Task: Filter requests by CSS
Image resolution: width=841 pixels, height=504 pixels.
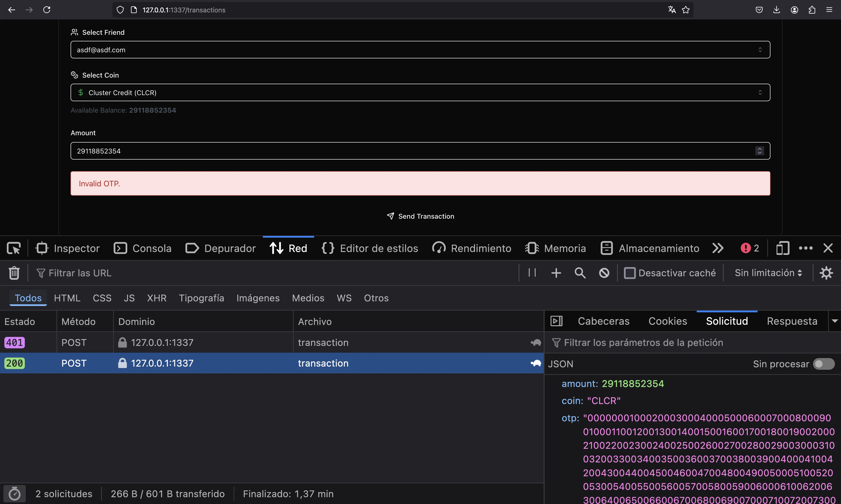Action: pos(102,298)
